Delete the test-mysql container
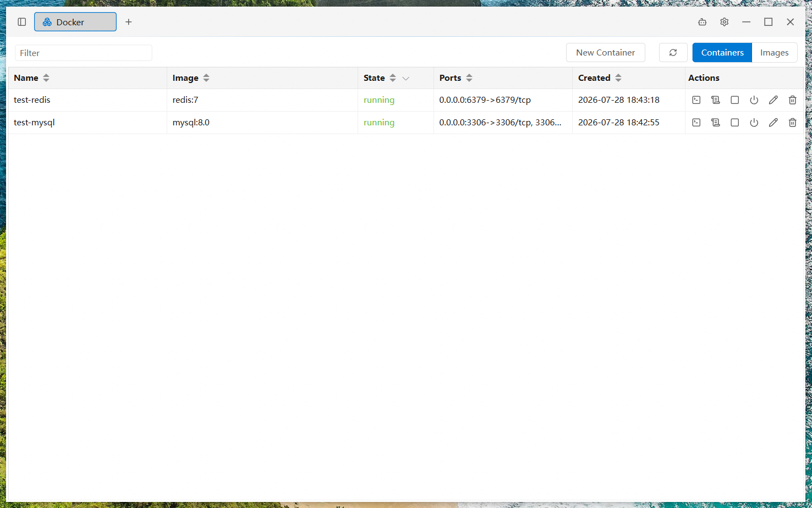The width and height of the screenshot is (812, 508). [x=792, y=123]
